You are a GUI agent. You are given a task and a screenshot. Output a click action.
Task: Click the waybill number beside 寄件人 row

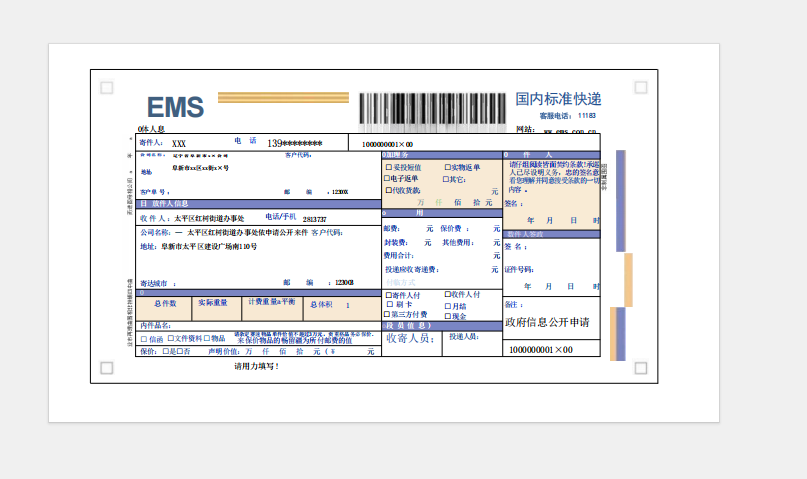coord(387,145)
